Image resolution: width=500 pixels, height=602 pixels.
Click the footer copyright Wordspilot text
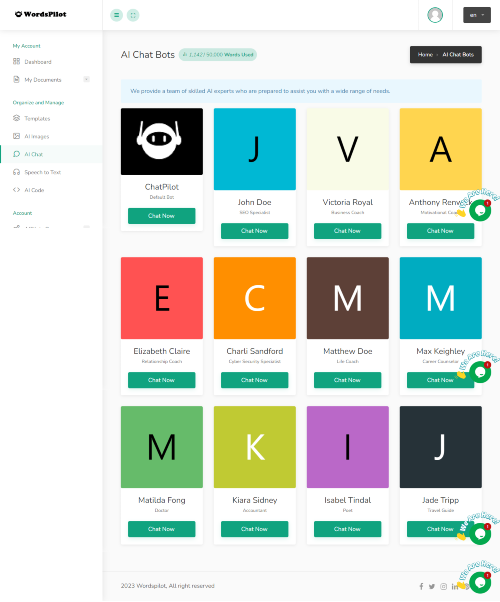click(x=167, y=586)
